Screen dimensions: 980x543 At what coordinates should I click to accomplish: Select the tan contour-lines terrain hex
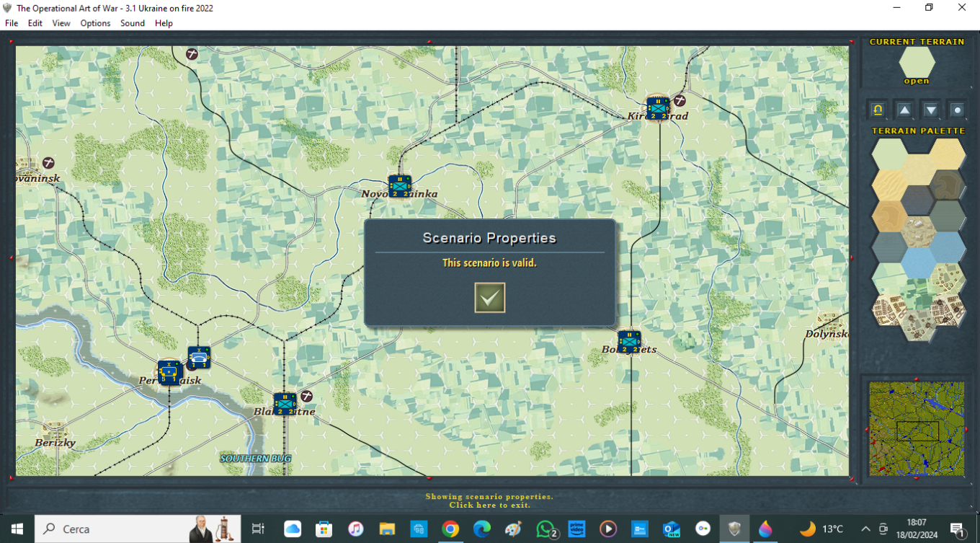pyautogui.click(x=889, y=216)
